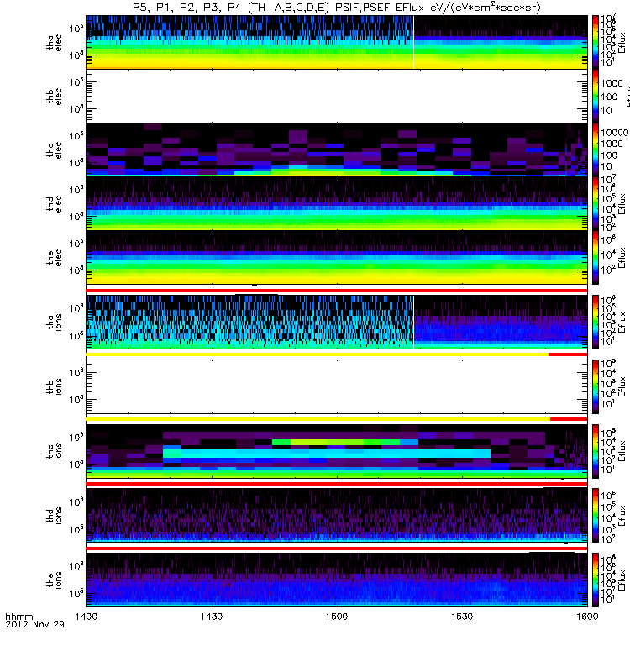
Task: Click inside the thc elec spectrogram panel
Action: point(337,150)
